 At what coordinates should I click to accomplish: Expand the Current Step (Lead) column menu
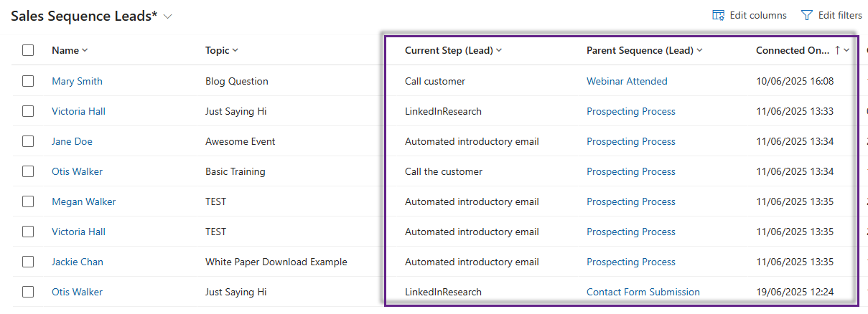pyautogui.click(x=499, y=50)
